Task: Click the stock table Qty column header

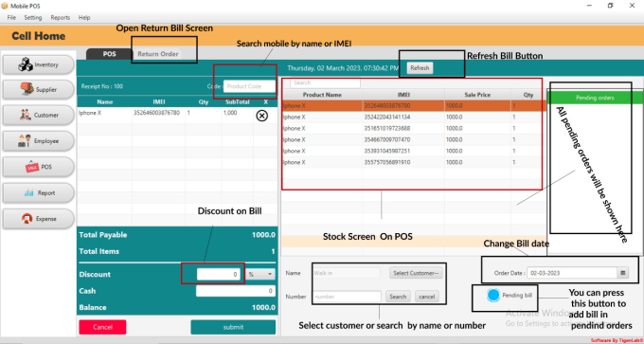Action: pyautogui.click(x=528, y=95)
